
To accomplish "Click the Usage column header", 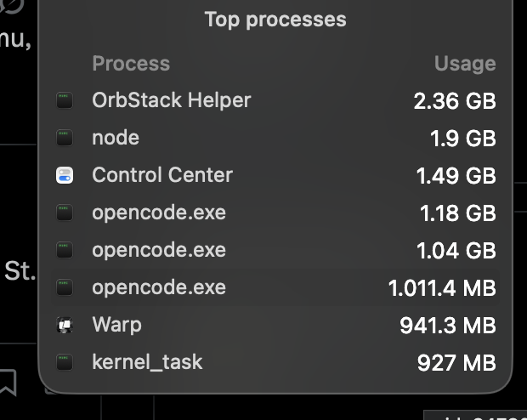I will click(465, 64).
